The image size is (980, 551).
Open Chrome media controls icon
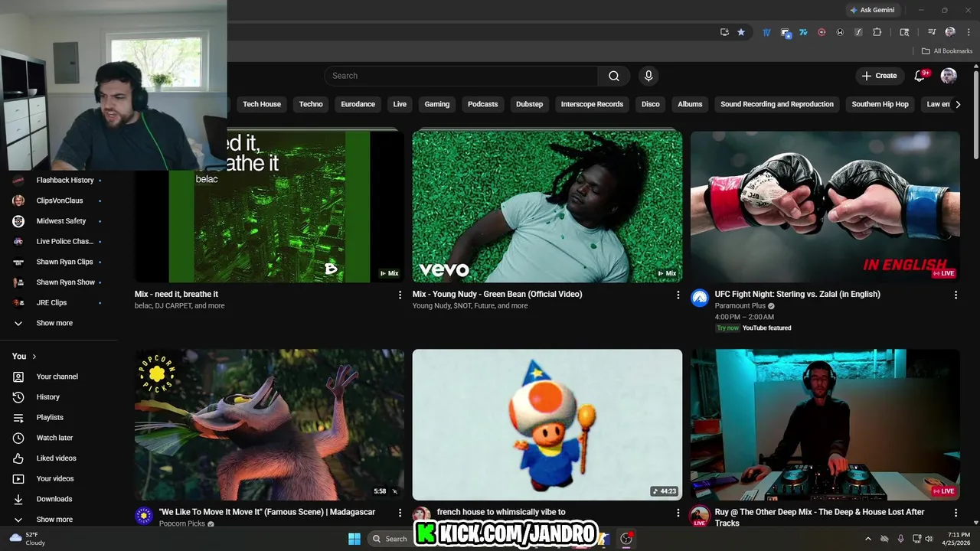pyautogui.click(x=932, y=32)
